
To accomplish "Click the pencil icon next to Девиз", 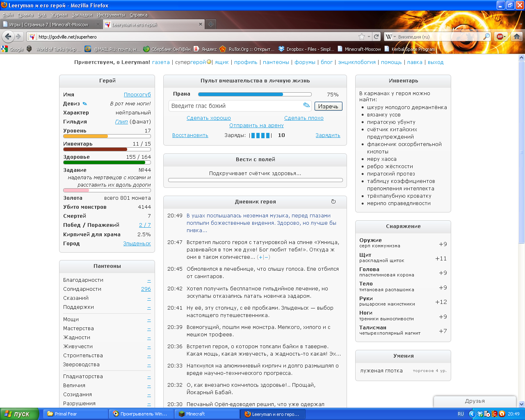I will click(85, 104).
